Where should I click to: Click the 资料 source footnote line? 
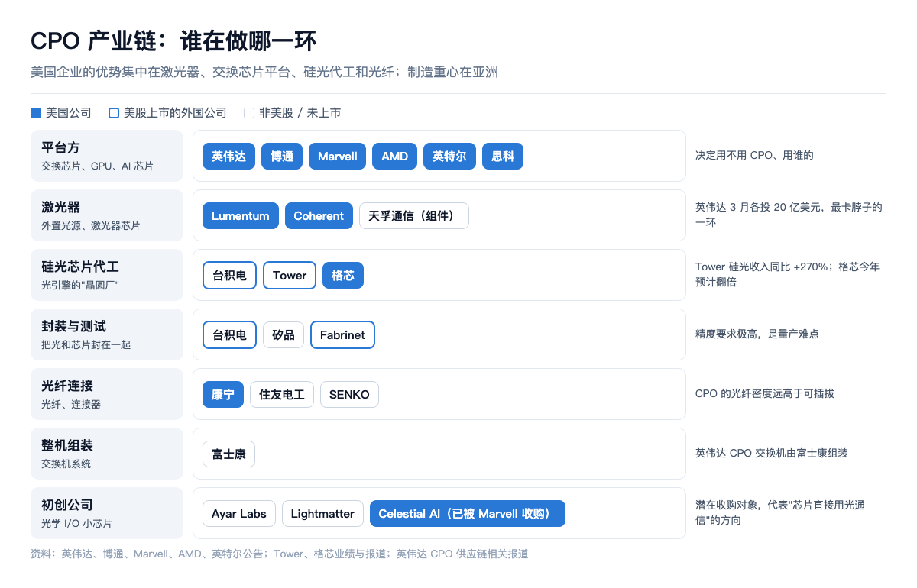[x=280, y=554]
